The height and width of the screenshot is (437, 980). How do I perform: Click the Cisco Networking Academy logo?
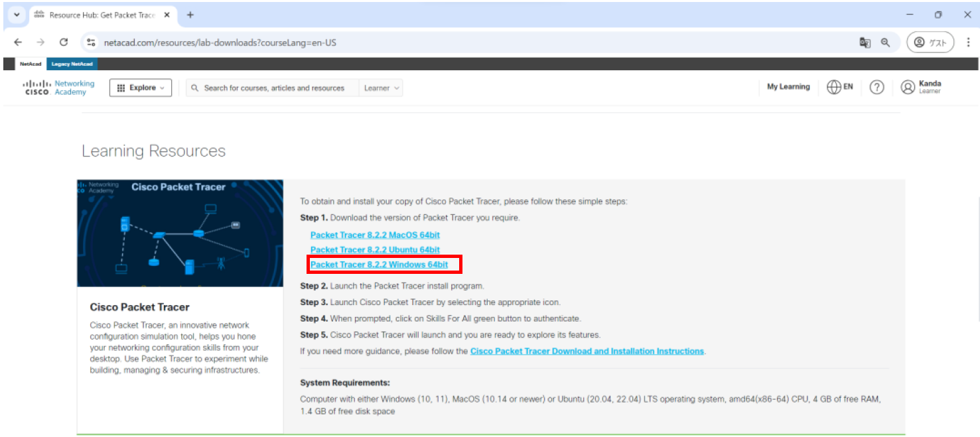click(x=58, y=88)
